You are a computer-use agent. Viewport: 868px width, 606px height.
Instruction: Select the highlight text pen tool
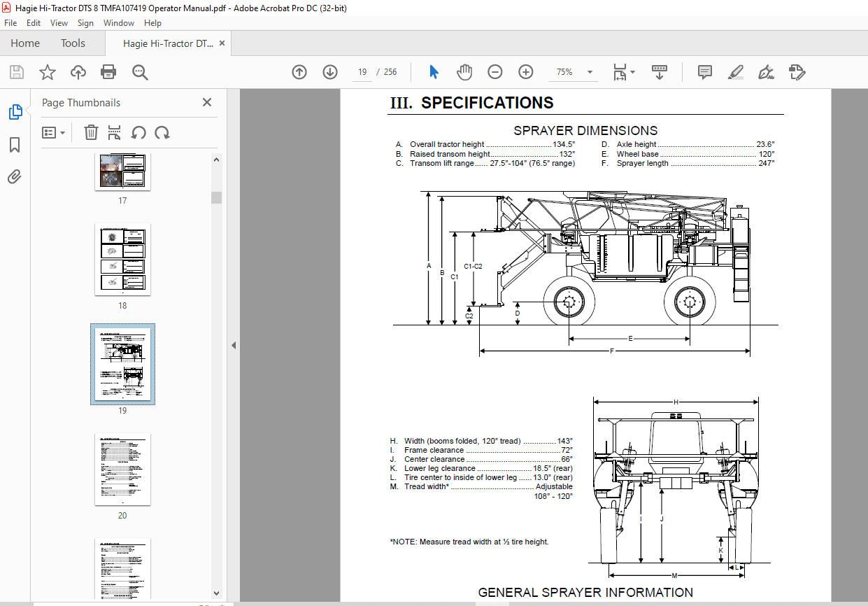coord(735,72)
